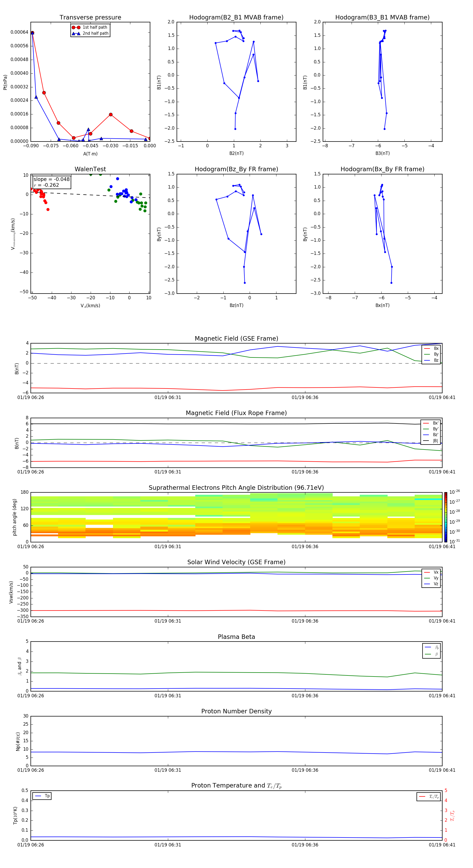The height and width of the screenshot is (868, 473).
Task: Click 'r = -0.262' annotation text
Action: pyautogui.click(x=47, y=185)
